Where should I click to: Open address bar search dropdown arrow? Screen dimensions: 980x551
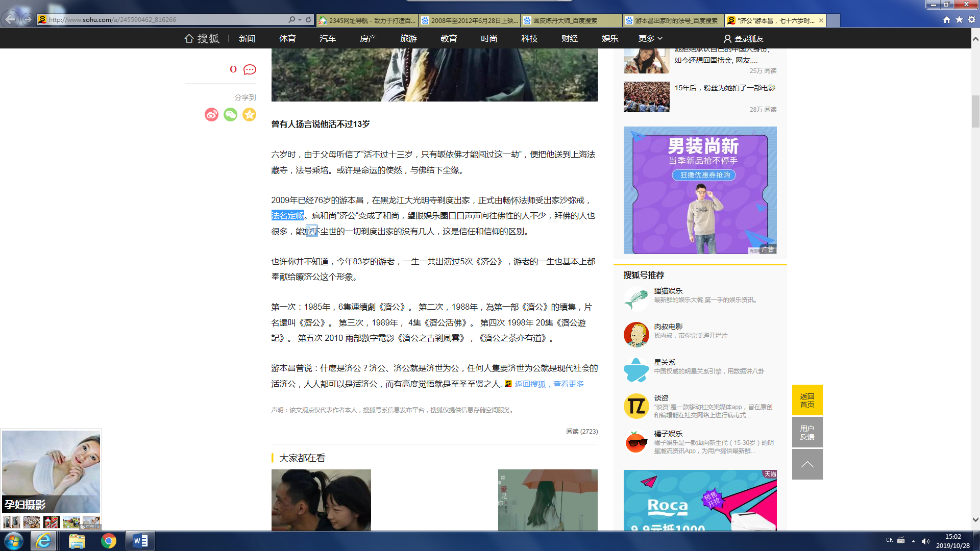pyautogui.click(x=300, y=19)
